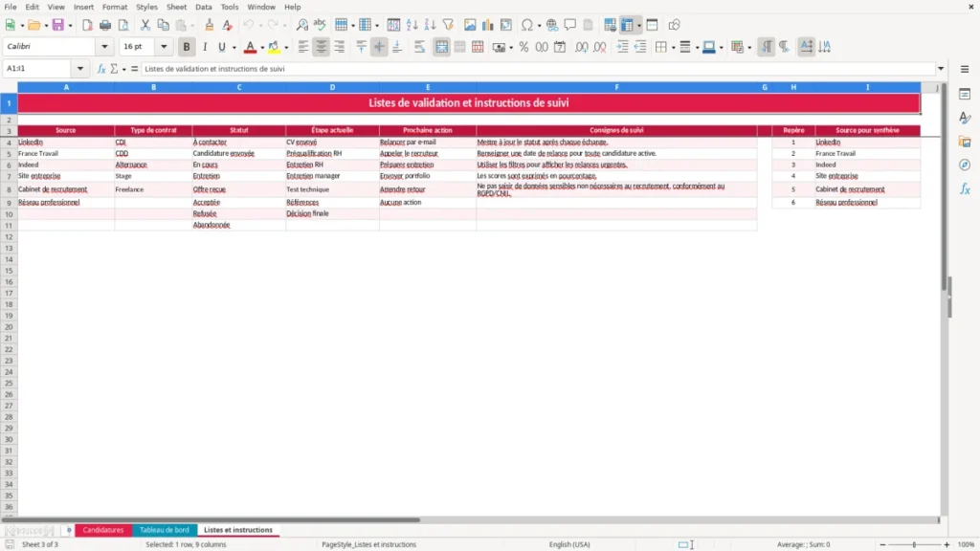This screenshot has height=551, width=980.
Task: Open the Format menu
Action: tap(115, 7)
